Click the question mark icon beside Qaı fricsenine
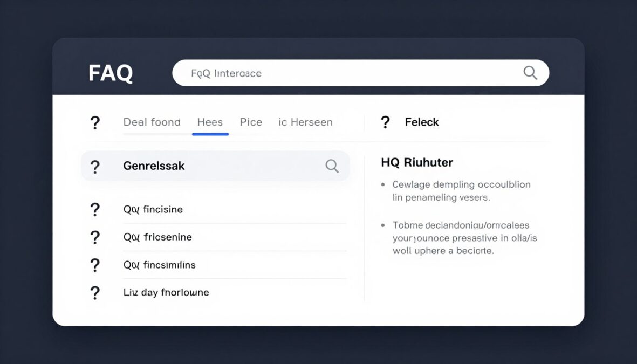This screenshot has height=364, width=637. [x=95, y=237]
